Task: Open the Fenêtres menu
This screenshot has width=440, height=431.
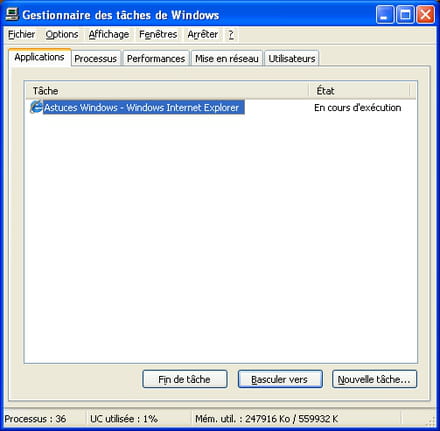Action: (158, 34)
